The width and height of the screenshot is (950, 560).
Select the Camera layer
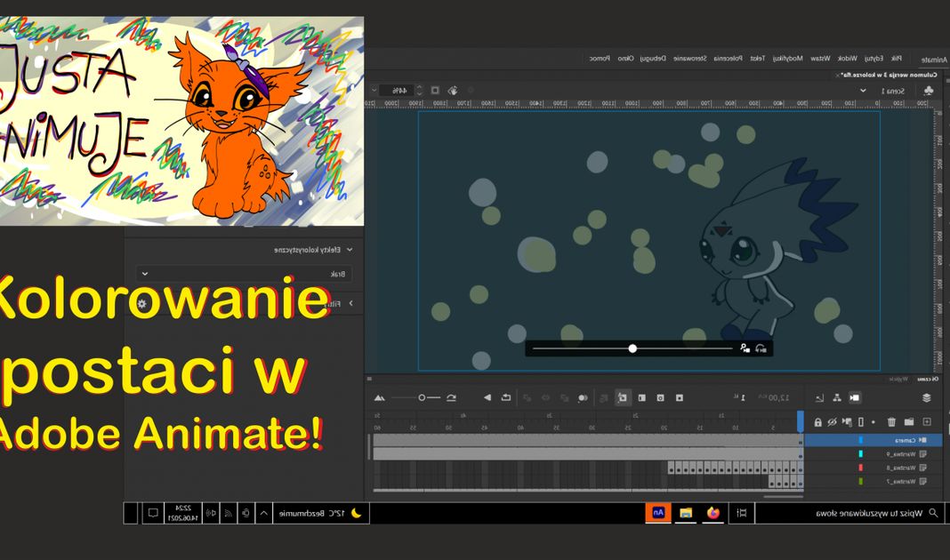[x=906, y=440]
